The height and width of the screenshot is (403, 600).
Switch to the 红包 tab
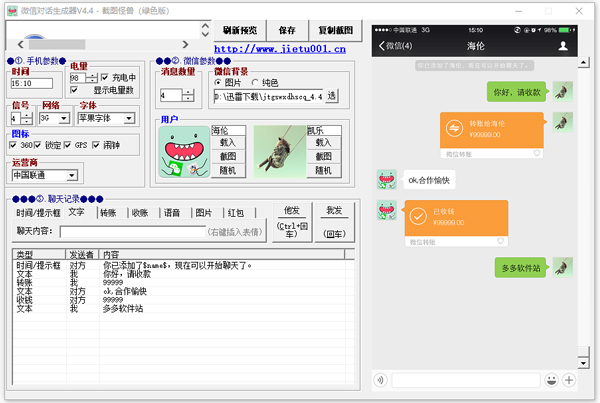(236, 213)
